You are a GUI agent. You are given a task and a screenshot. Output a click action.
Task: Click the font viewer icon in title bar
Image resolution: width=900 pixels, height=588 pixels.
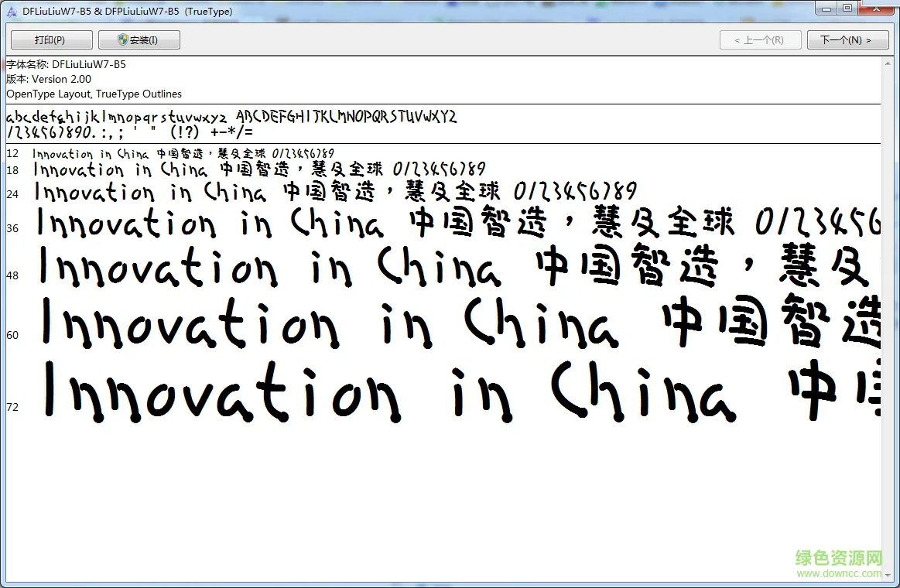(x=12, y=11)
